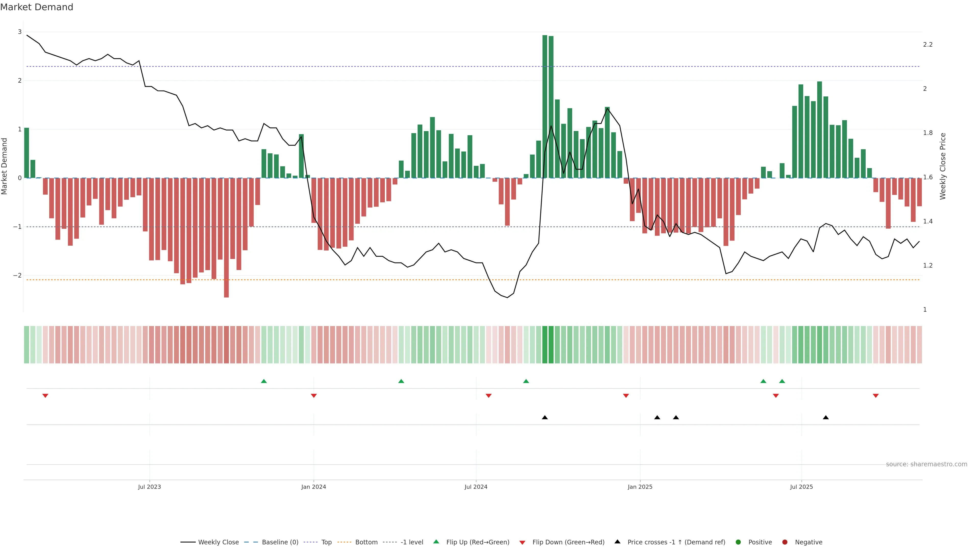Screen dimensions: 980x551
Task: Click red Flip Down marker at Jan 2024
Action: [x=314, y=396]
